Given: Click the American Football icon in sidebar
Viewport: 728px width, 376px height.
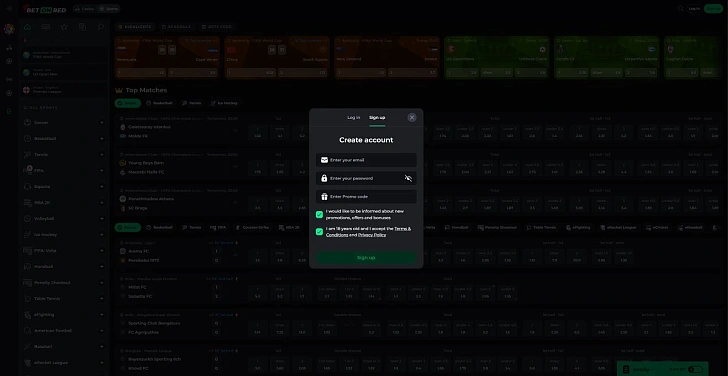Looking at the screenshot, I should [27, 331].
